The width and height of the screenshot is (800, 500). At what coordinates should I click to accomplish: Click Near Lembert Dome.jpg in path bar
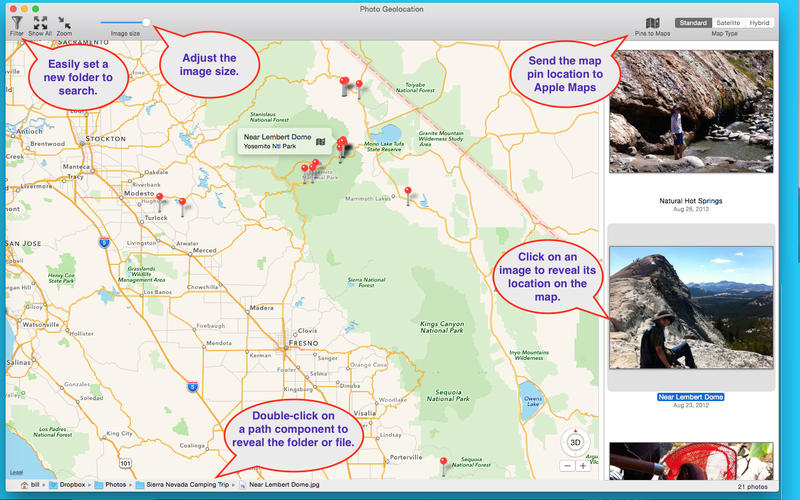279,485
